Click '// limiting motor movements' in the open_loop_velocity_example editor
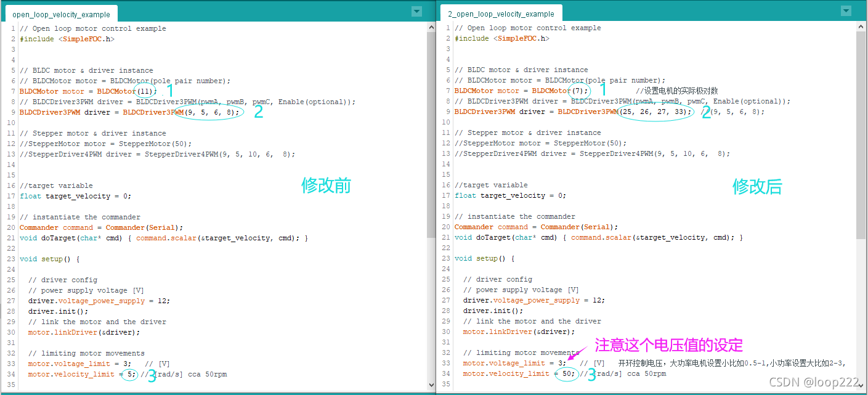Image resolution: width=868 pixels, height=395 pixels. [x=86, y=353]
